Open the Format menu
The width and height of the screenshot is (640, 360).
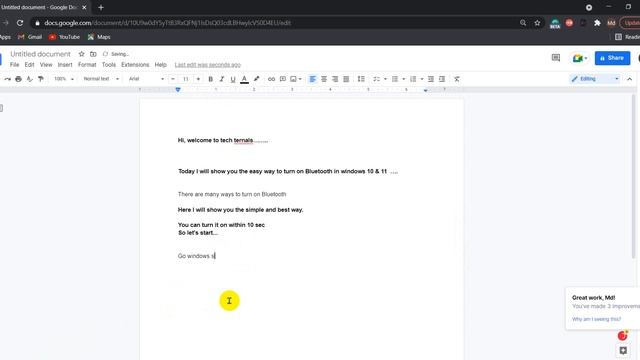[87, 64]
